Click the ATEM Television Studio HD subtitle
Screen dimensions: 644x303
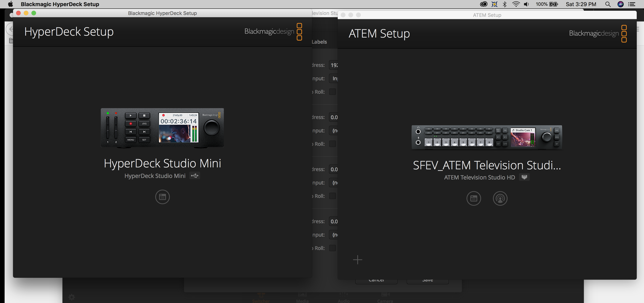coord(479,177)
